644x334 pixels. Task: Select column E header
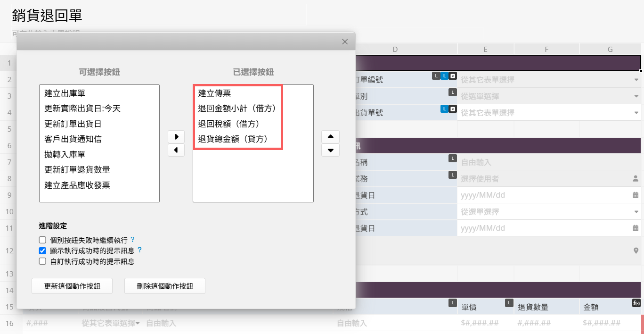click(x=486, y=49)
